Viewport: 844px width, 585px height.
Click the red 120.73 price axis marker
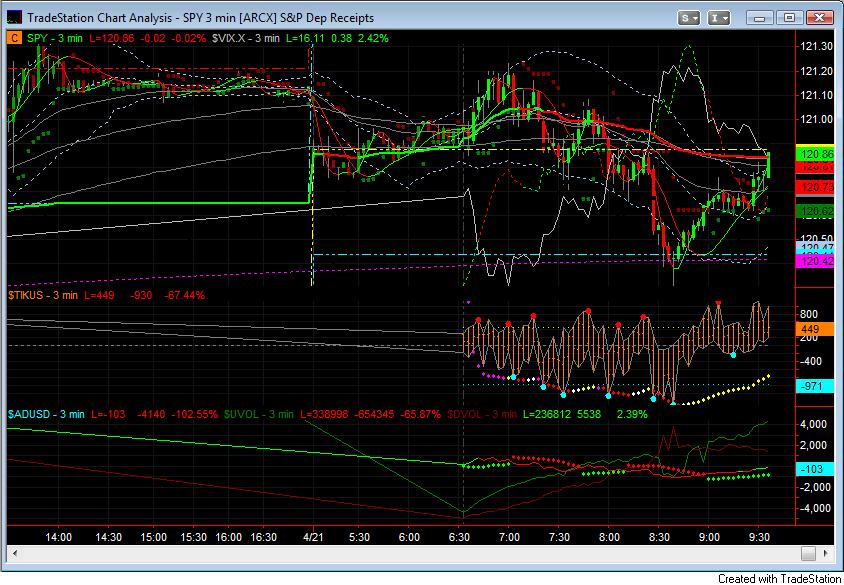[814, 186]
